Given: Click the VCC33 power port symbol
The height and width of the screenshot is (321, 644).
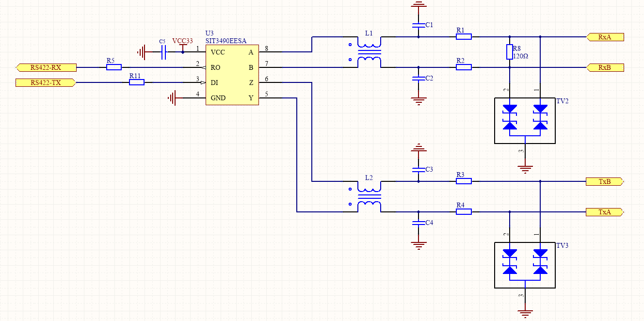Looking at the screenshot, I should (x=182, y=46).
